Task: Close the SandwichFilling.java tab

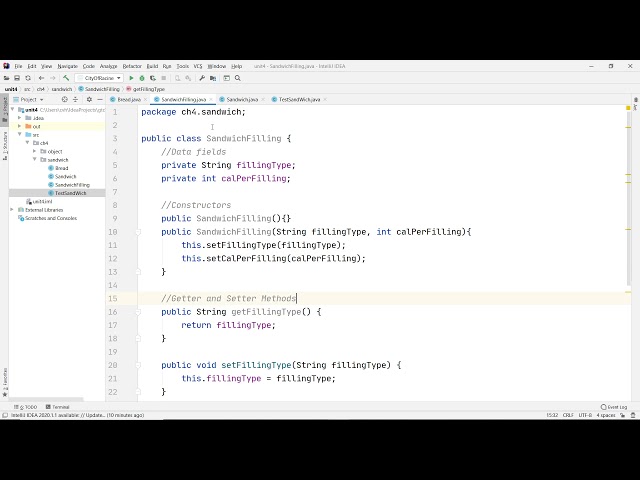Action: tap(211, 99)
